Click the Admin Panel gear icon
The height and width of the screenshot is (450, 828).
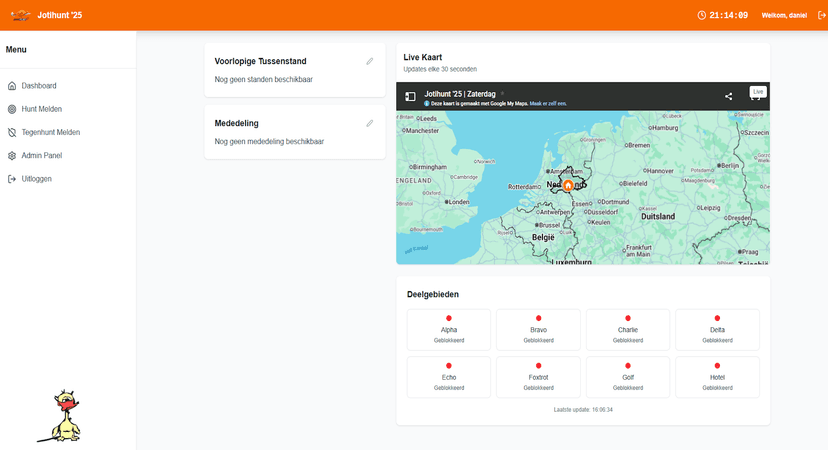[12, 156]
